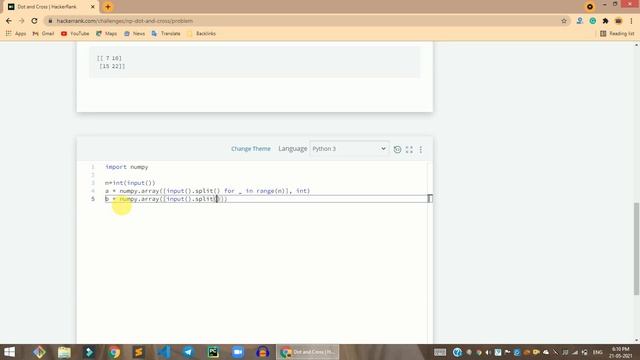Viewport: 640px width, 360px height.
Task: Enter fullscreen mode for the code editor
Action: [x=409, y=149]
